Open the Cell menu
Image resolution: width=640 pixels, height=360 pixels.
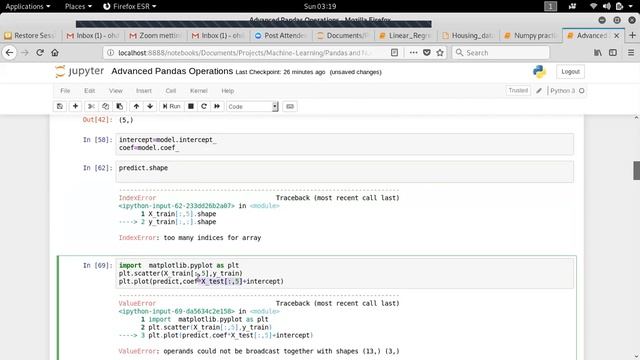point(171,91)
